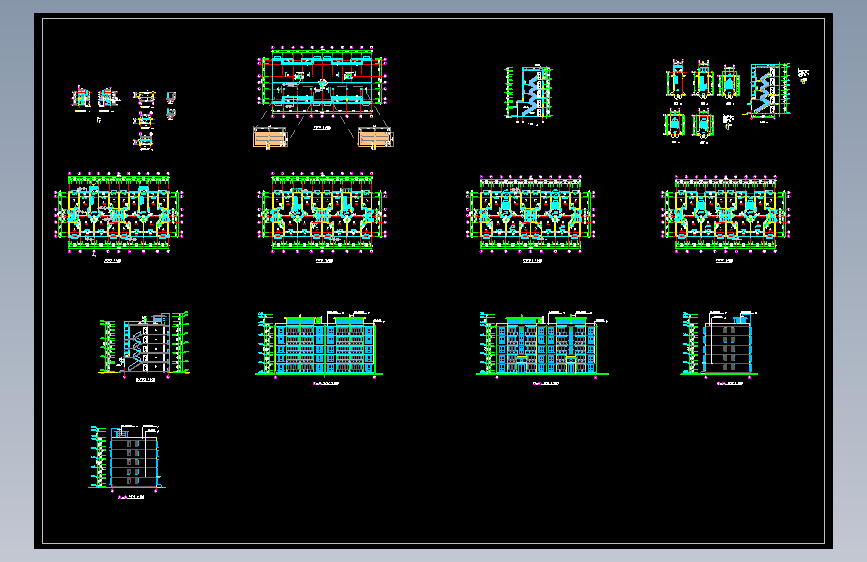The height and width of the screenshot is (562, 867).
Task: Click the right orange roof detail box
Action: (x=375, y=137)
